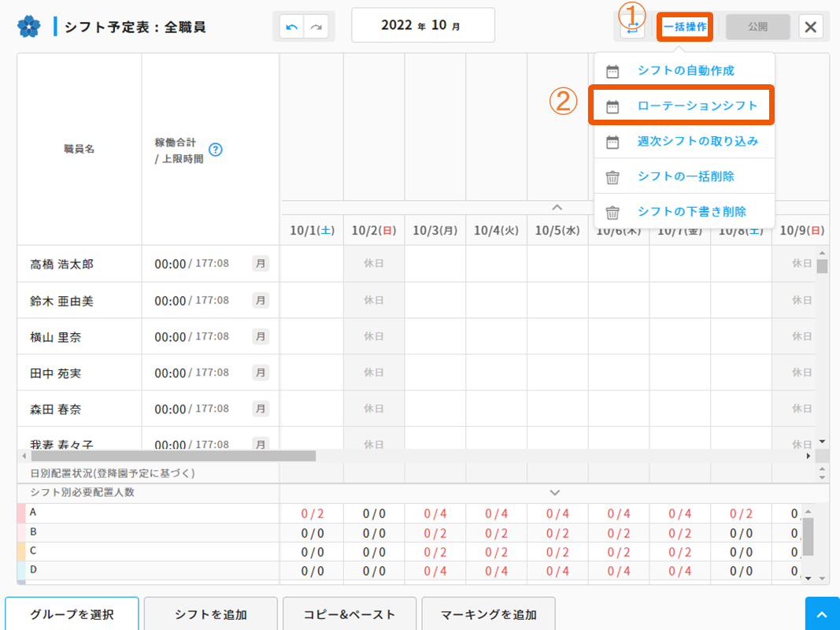Click the pink color swatch for shift A
Image resolution: width=840 pixels, height=630 pixels.
[x=21, y=513]
